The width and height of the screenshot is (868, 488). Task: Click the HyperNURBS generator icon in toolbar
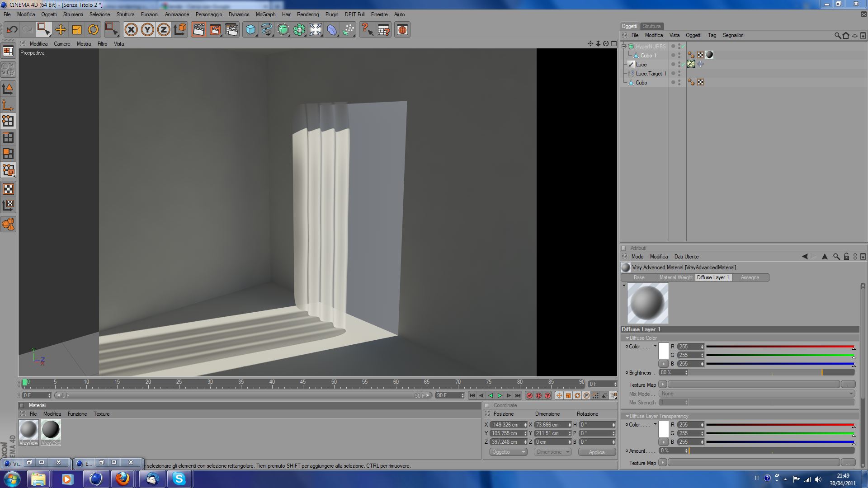[283, 30]
